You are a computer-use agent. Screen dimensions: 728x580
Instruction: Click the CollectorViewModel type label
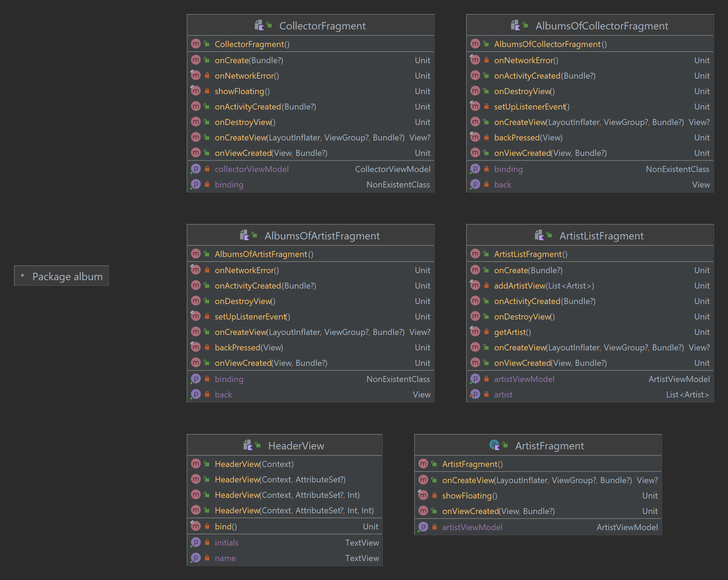pyautogui.click(x=393, y=169)
